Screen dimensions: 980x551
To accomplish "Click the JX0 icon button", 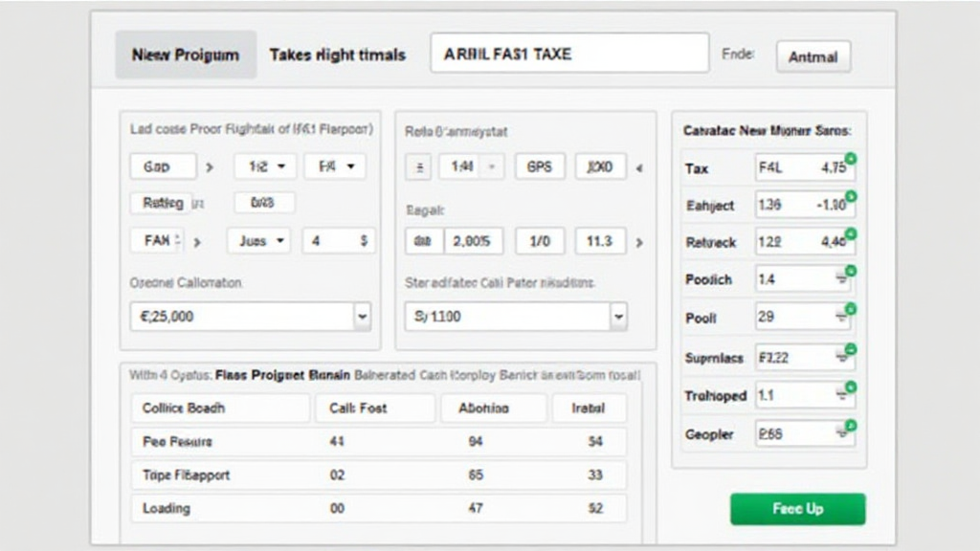I will point(599,165).
